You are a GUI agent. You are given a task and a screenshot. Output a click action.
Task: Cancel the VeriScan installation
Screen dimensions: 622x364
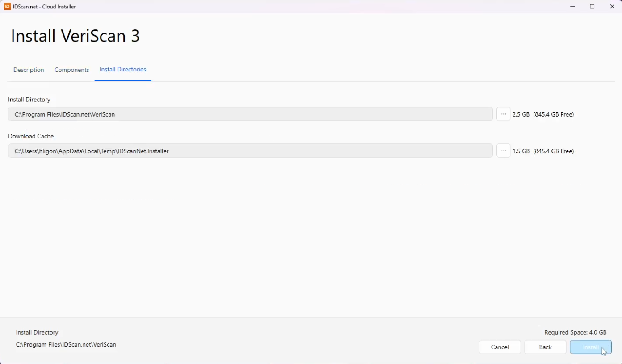tap(500, 347)
